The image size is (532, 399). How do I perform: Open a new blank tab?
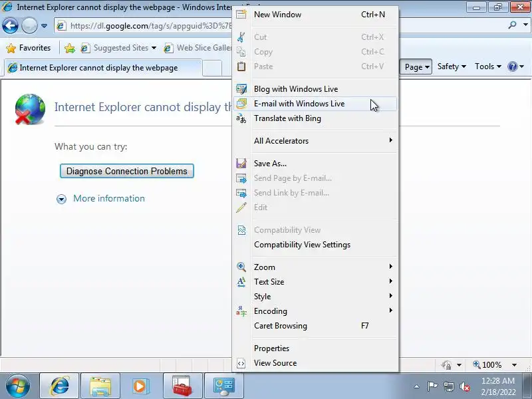tap(212, 68)
